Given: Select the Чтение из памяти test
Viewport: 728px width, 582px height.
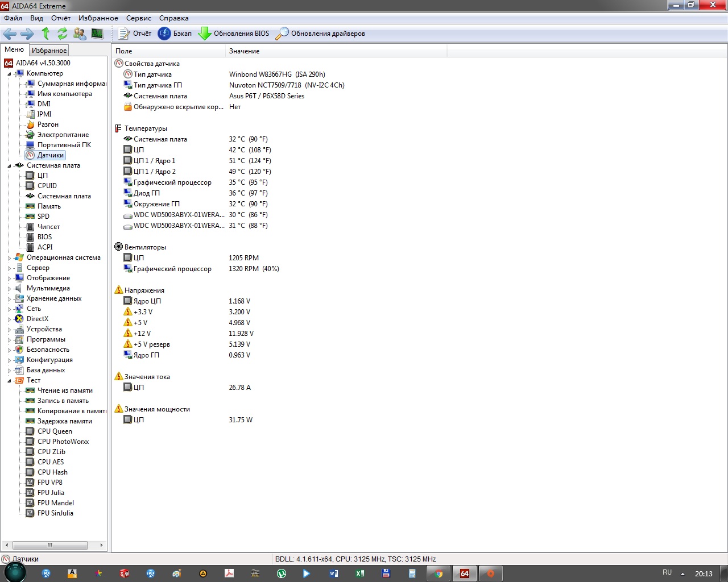Looking at the screenshot, I should [65, 390].
